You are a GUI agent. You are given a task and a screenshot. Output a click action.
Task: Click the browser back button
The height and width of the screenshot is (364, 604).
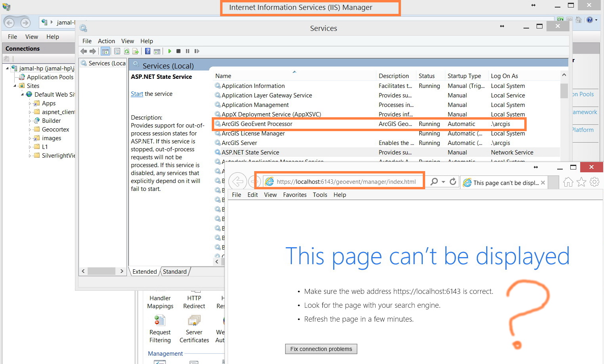click(238, 182)
